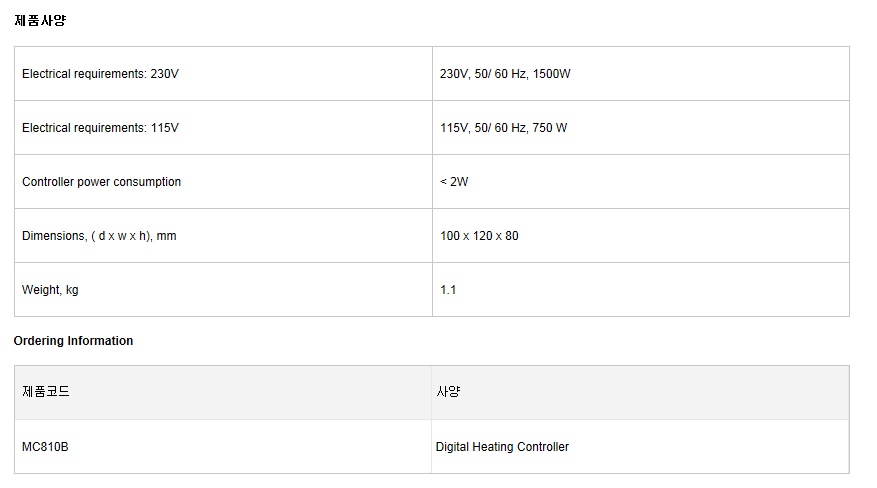
Task: Select the Dimensions, ( d x w x h), mm label
Action: (x=99, y=236)
